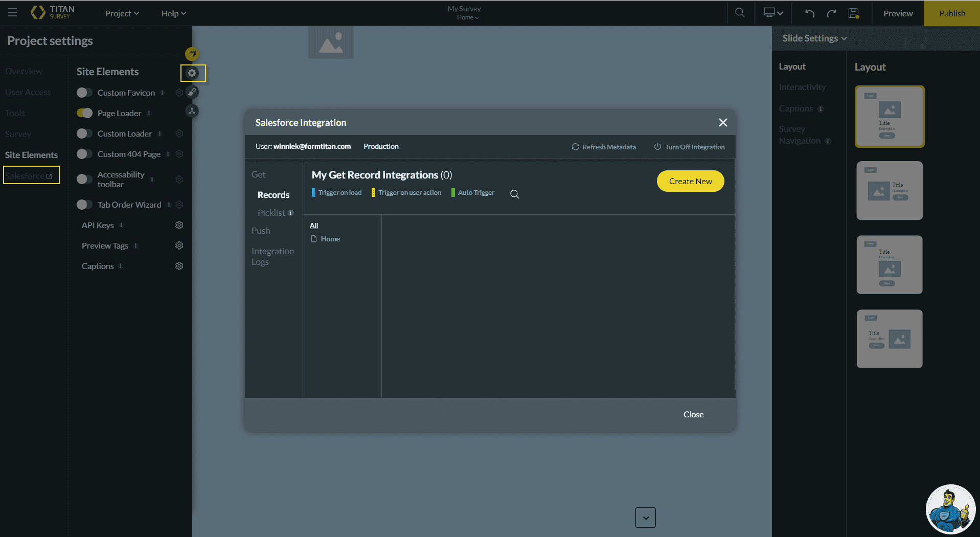Image resolution: width=980 pixels, height=537 pixels.
Task: Select Records under Get
Action: (x=274, y=195)
